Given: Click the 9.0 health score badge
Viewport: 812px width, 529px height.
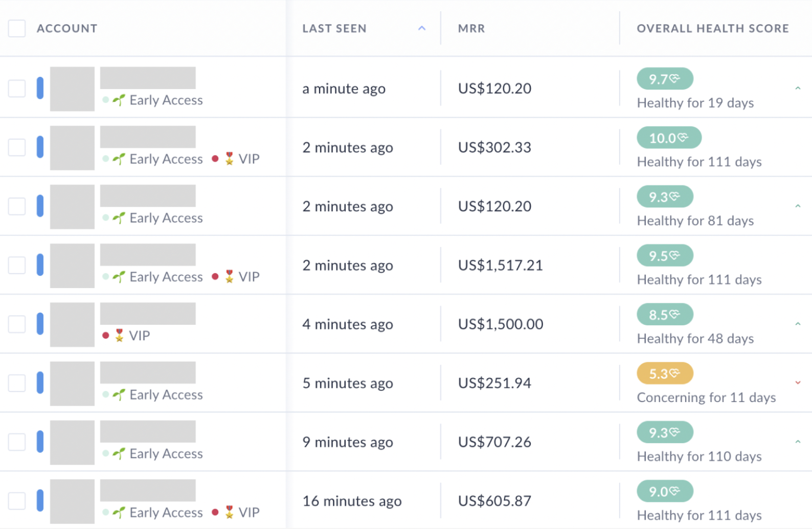Looking at the screenshot, I should [664, 492].
